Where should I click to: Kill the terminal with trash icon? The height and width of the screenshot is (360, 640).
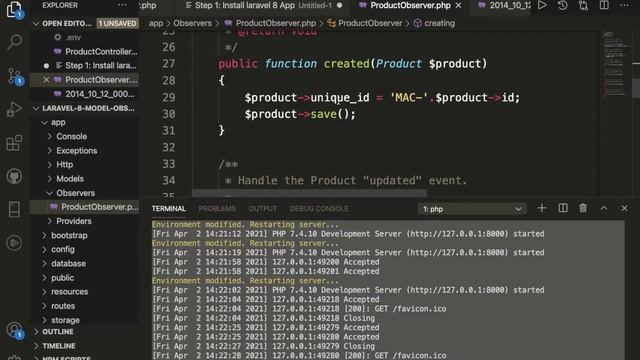point(583,208)
